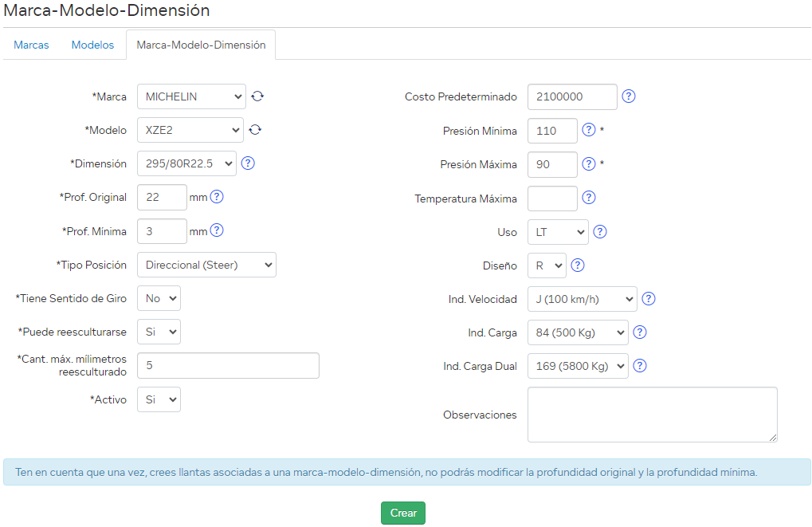Click the Temperatura Máxima help icon
Viewport: 812px width, 527px height.
(589, 198)
